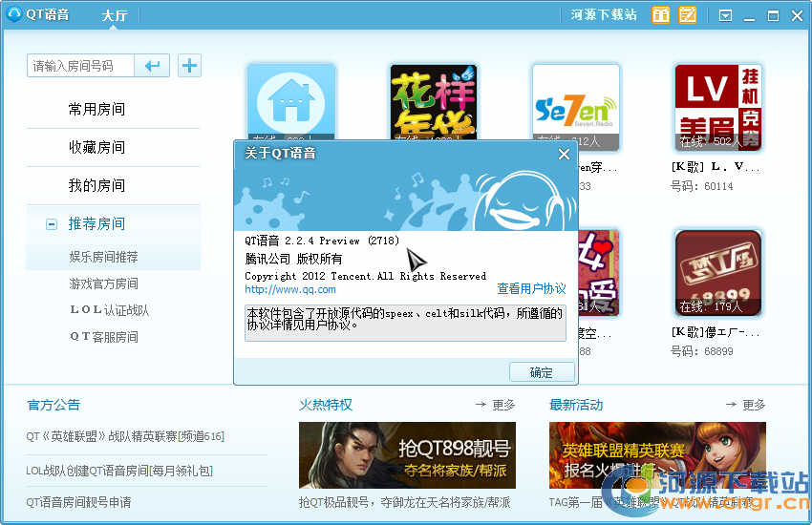Open the main menu dropdown arrow in title bar
This screenshot has width=812, height=525.
click(726, 15)
